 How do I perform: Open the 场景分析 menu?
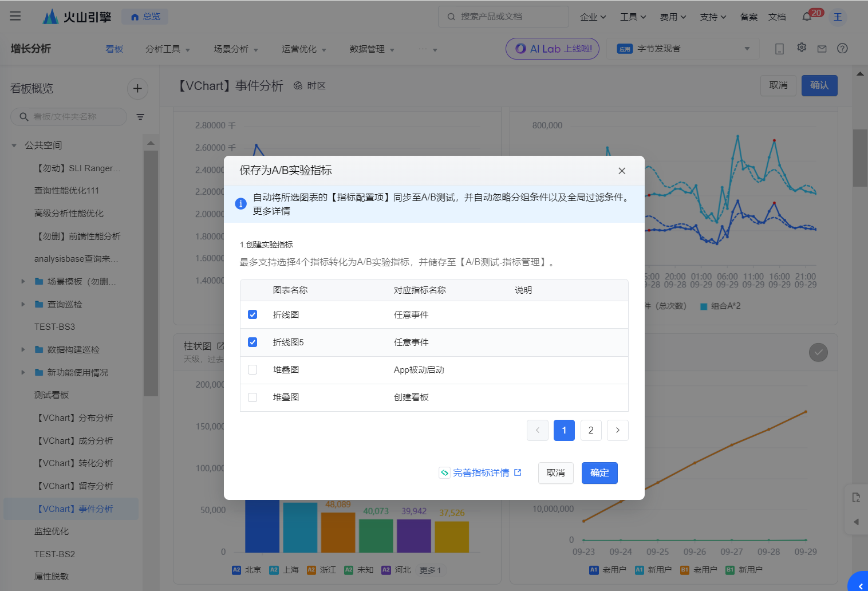236,49
